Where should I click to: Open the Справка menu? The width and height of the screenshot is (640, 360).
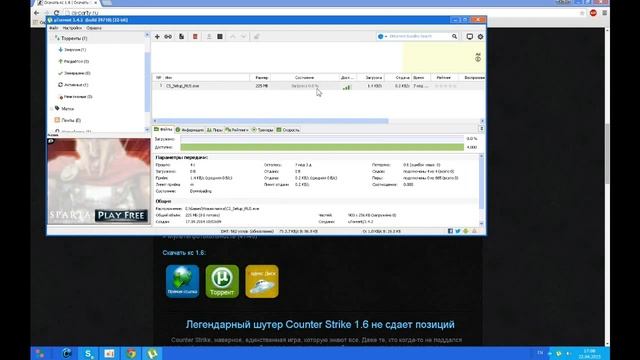[94, 28]
